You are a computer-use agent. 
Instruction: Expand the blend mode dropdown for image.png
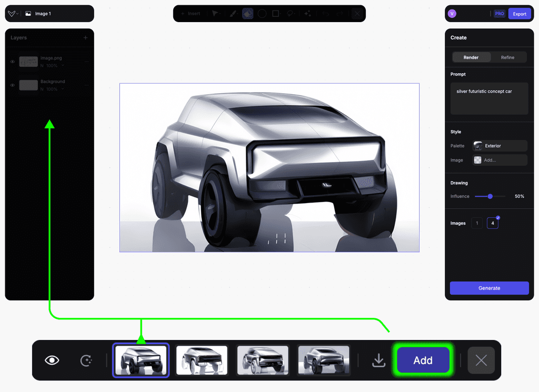(x=63, y=65)
